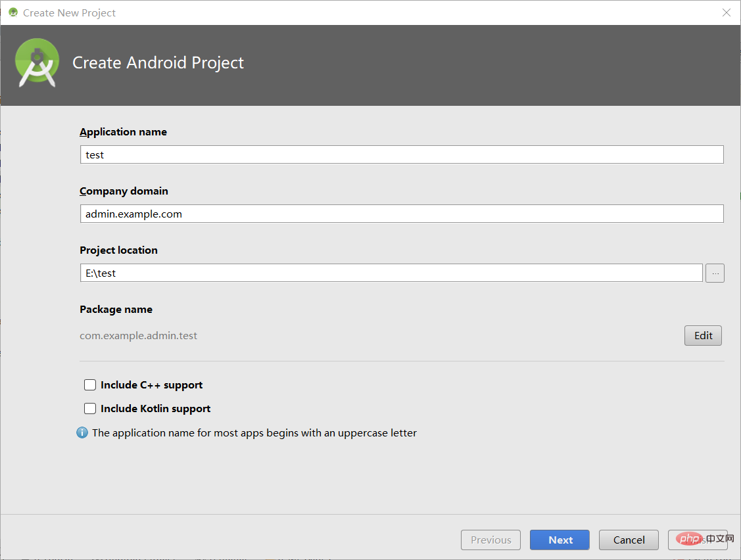741x560 pixels.
Task: Select the Company domain text field
Action: pyautogui.click(x=401, y=213)
